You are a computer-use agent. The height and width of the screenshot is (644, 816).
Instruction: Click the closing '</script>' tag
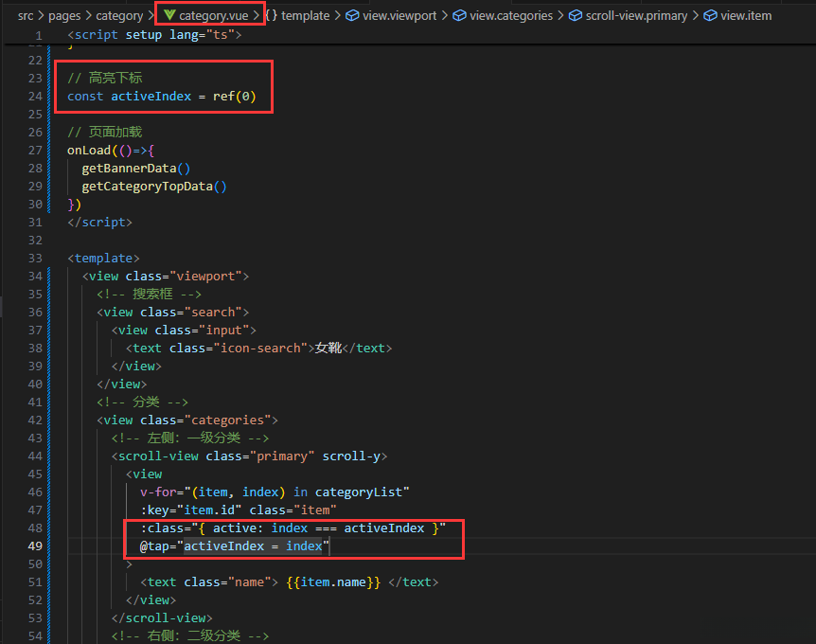click(100, 223)
